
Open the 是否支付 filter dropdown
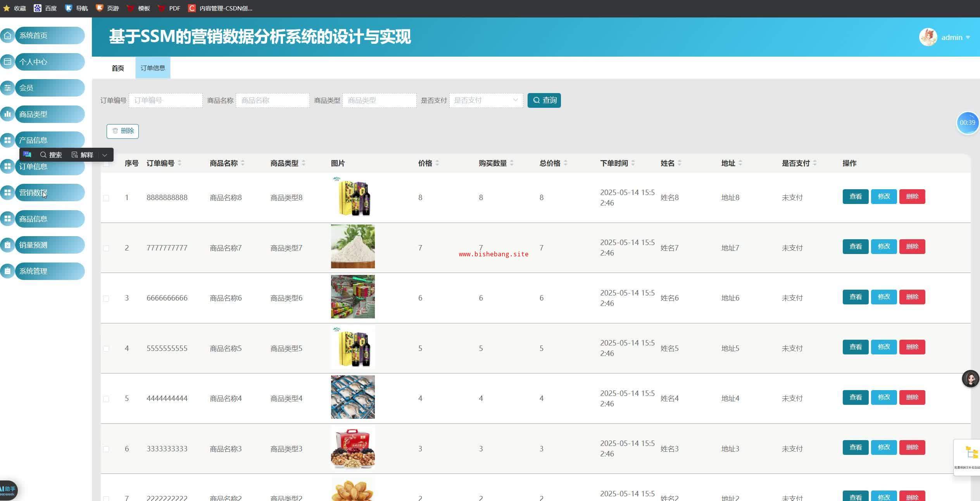(x=486, y=100)
